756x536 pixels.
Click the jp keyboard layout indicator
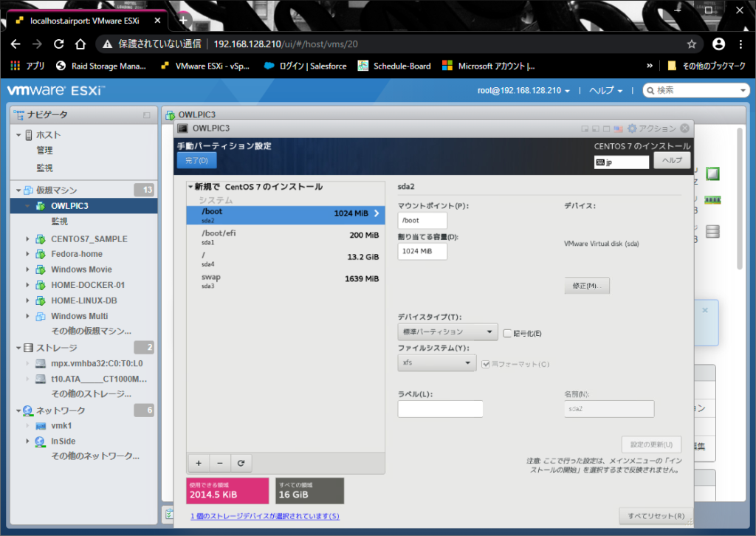622,162
